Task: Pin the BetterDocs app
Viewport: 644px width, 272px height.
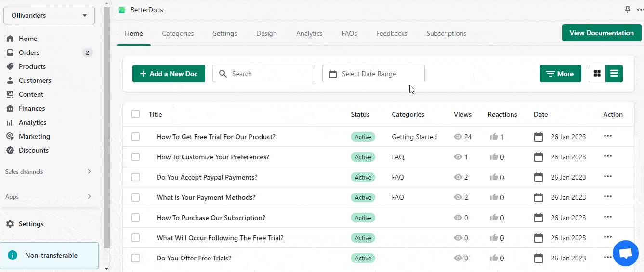Action: pyautogui.click(x=627, y=10)
